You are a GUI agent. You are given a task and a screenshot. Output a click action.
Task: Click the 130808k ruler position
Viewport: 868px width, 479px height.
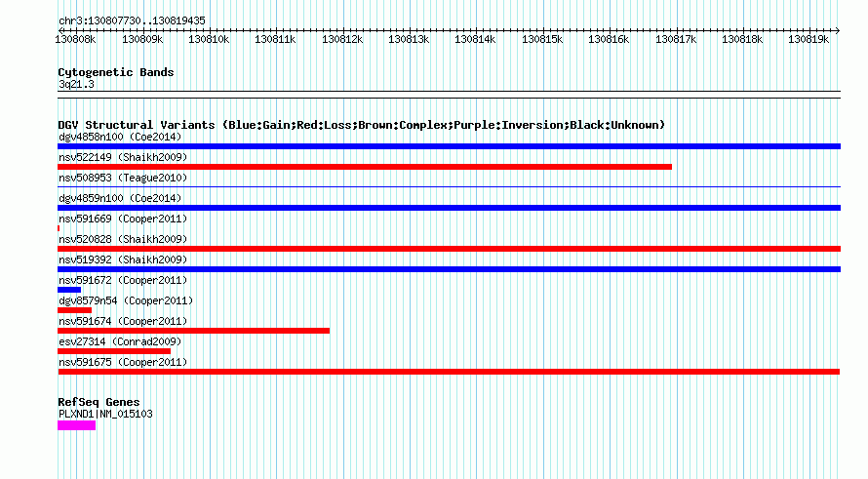click(75, 39)
